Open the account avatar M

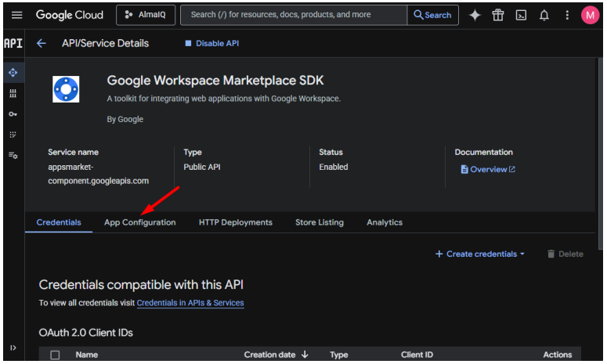coord(590,15)
